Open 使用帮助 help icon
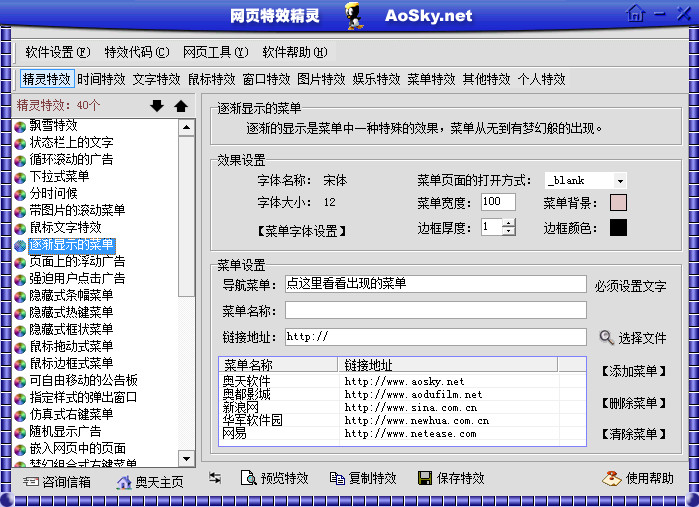The image size is (699, 507). point(612,478)
